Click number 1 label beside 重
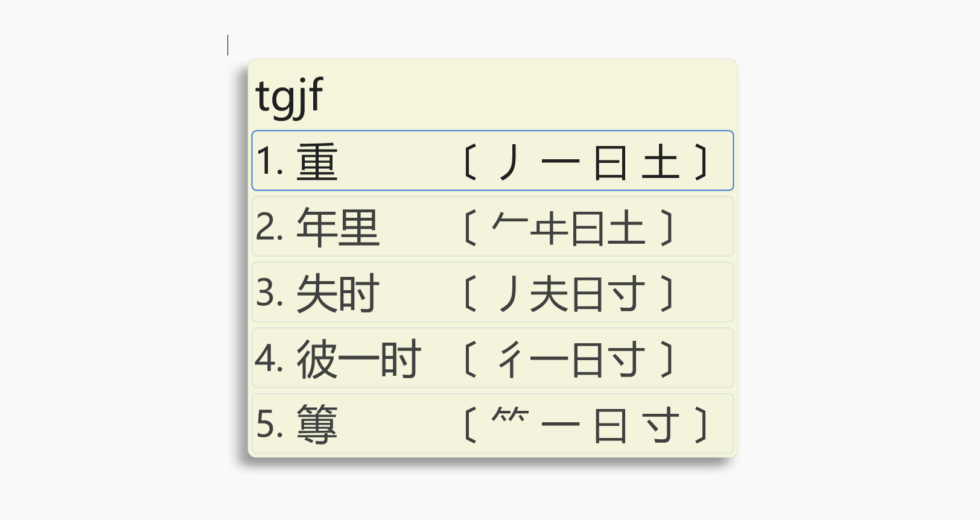Screen dimensions: 980x520 [x=269, y=162]
